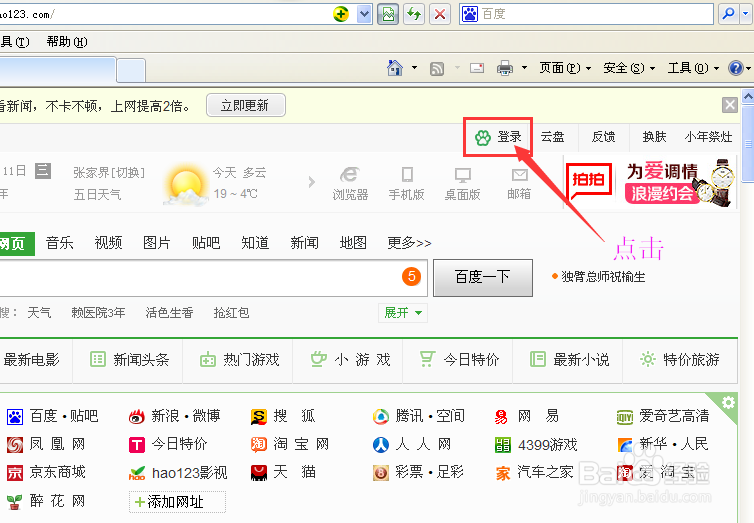
Task: Switch city via 张家界[切换]
Action: (x=109, y=172)
